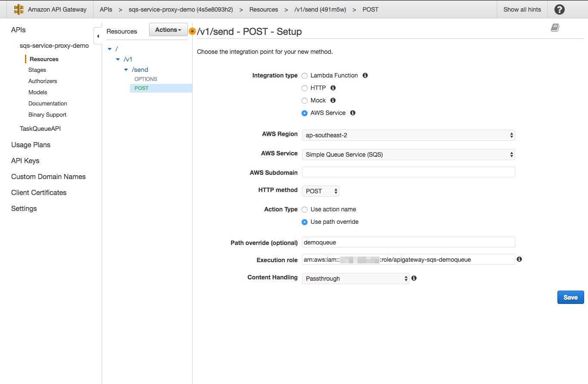
Task: Click info icon next to AWS Service
Action: tap(353, 113)
